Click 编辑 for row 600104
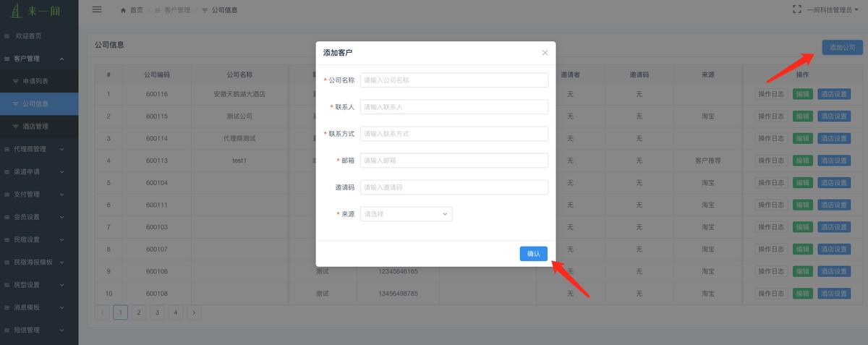 (802, 183)
